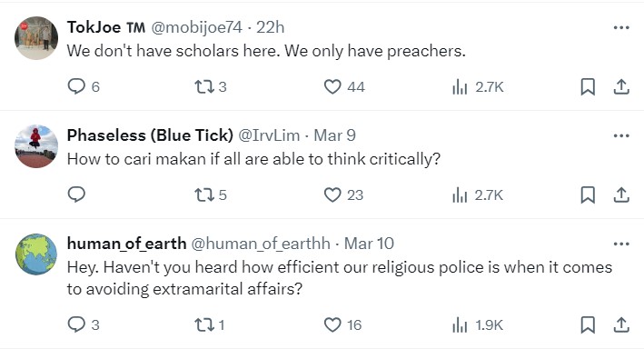Open more options for human_of_earth's tweet
644x349 pixels.
(x=621, y=244)
